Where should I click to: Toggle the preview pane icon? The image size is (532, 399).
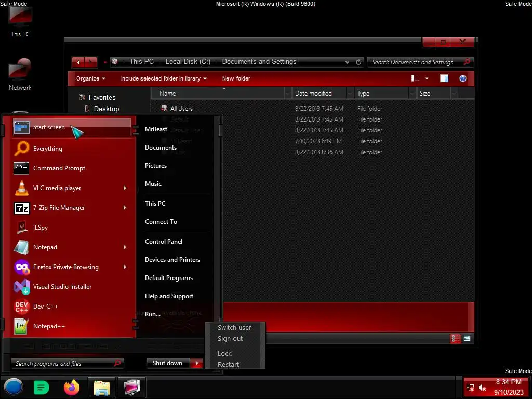pos(444,79)
